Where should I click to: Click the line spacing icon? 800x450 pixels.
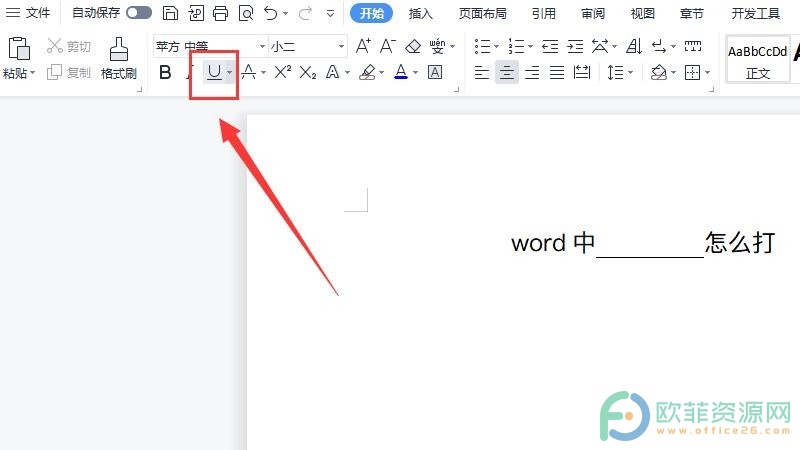[615, 72]
